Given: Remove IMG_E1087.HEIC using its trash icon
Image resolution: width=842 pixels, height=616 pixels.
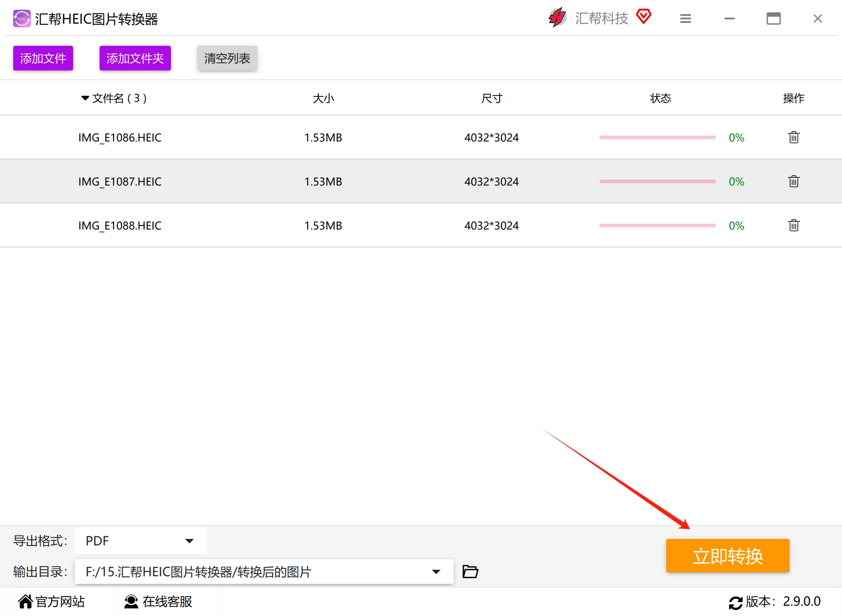Looking at the screenshot, I should point(794,181).
